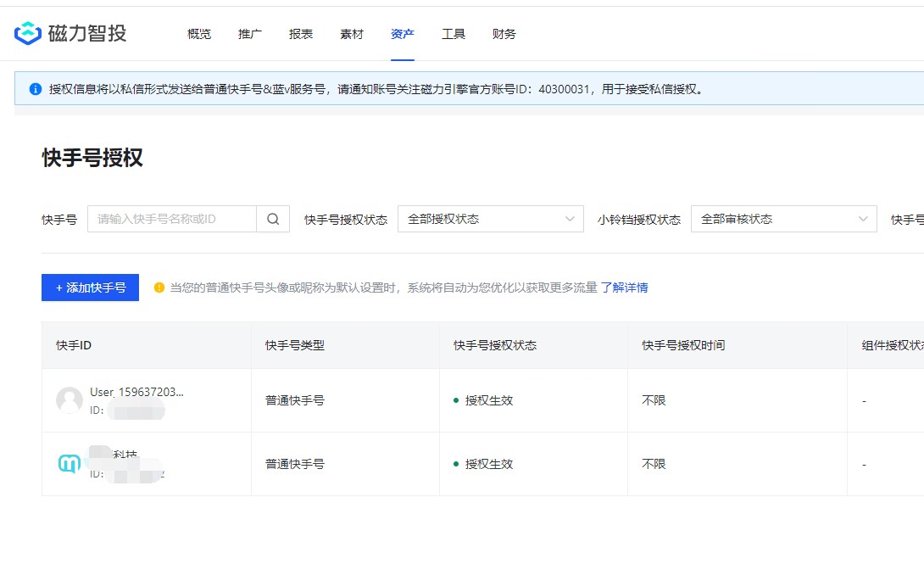Open the 概览 tab

[199, 34]
